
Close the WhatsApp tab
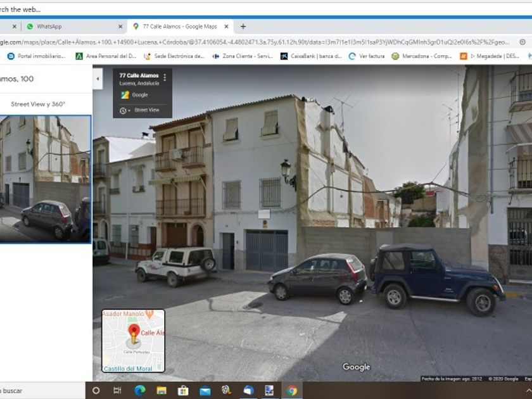120,27
